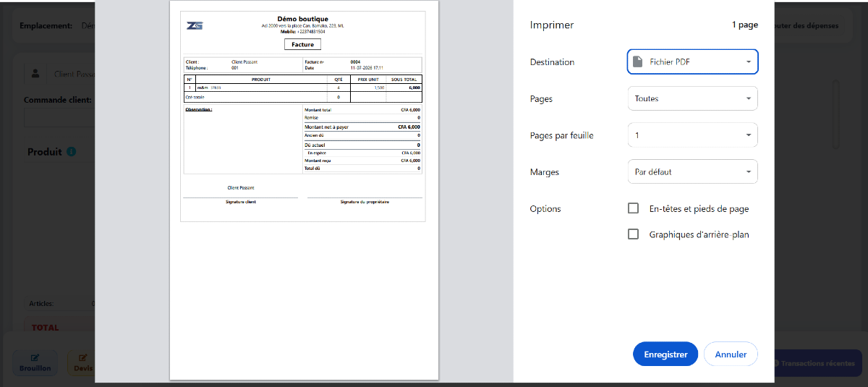Click Signature du propriétaire text in preview
The width and height of the screenshot is (868, 387).
click(x=365, y=202)
